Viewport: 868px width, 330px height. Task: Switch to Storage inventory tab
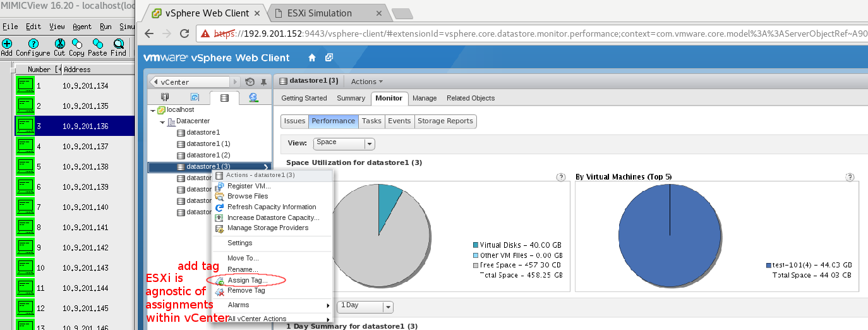(224, 97)
